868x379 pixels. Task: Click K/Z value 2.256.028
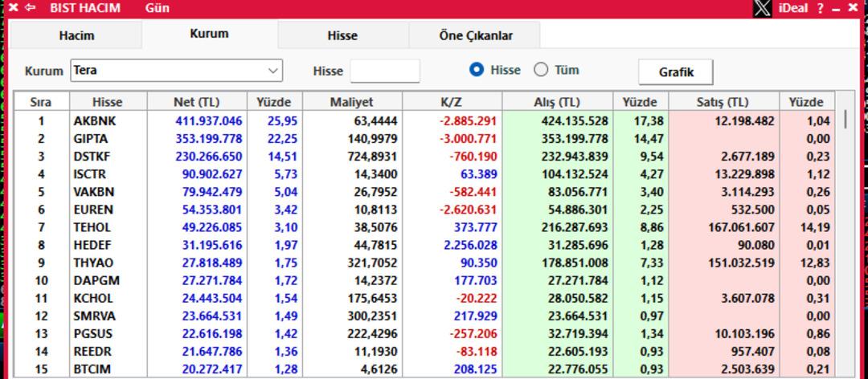[x=471, y=245]
